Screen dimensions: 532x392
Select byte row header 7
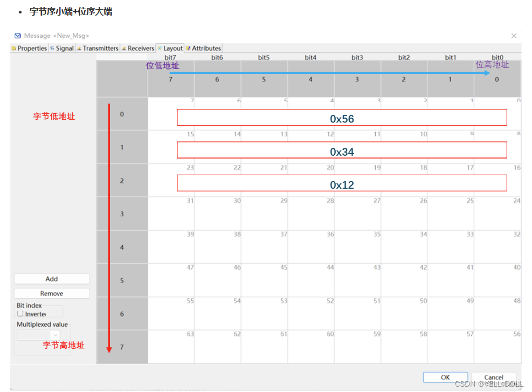[122, 347]
